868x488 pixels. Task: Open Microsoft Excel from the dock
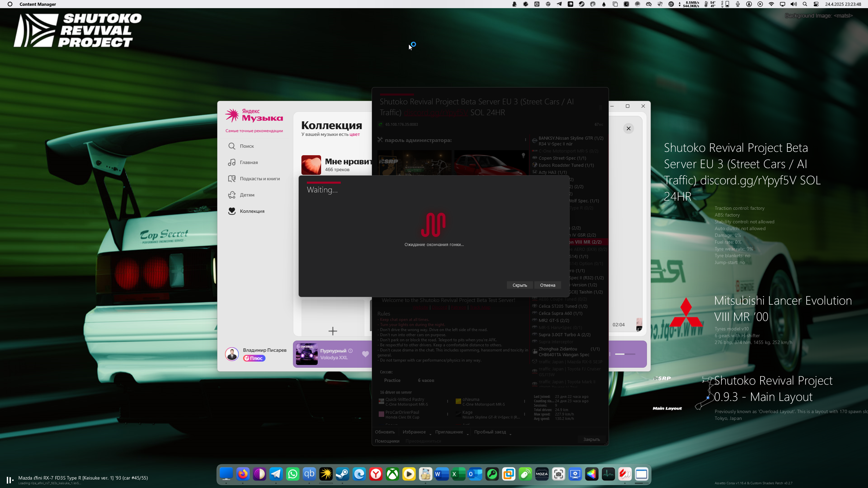pyautogui.click(x=458, y=474)
